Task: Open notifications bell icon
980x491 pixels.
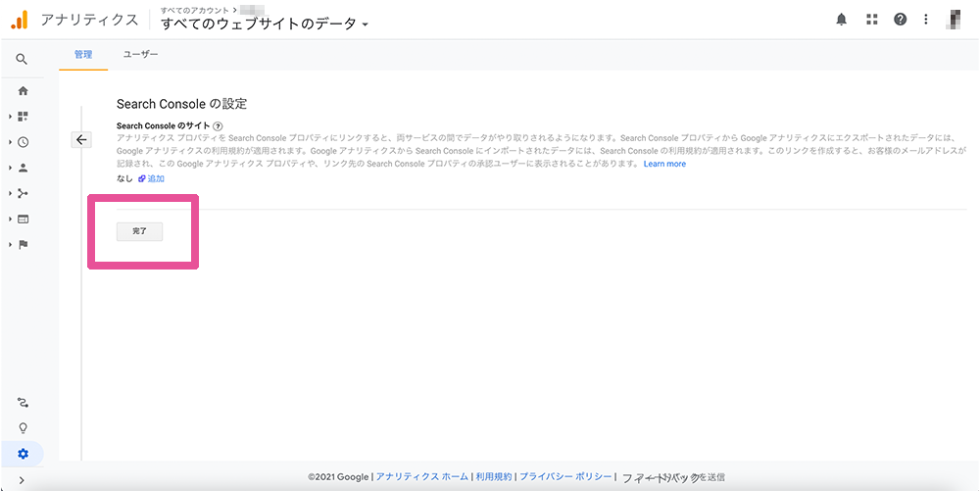Action: (x=841, y=20)
